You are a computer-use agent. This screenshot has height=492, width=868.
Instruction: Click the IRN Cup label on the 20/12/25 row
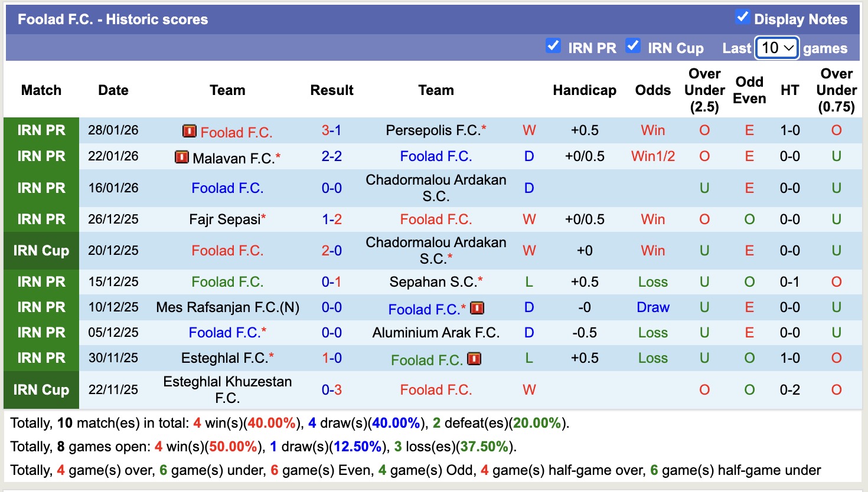(41, 250)
